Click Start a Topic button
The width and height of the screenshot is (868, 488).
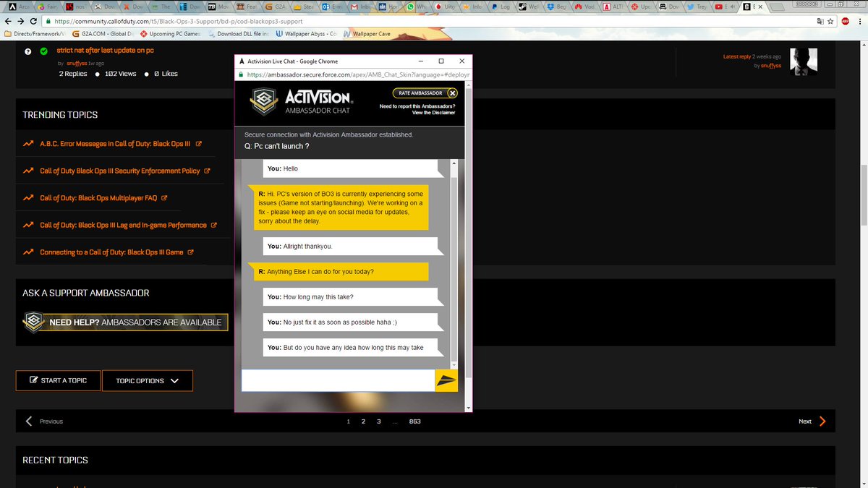58,380
